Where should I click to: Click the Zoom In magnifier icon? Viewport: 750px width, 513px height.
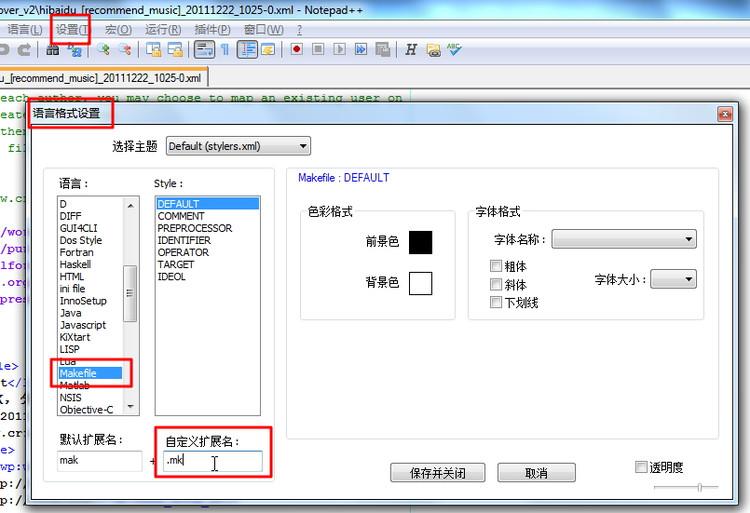click(103, 49)
